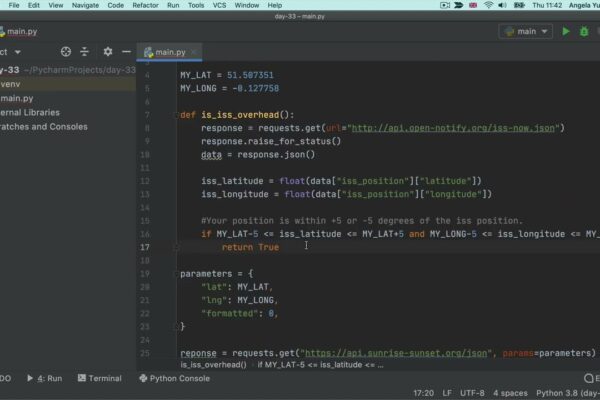This screenshot has width=600, height=400.
Task: Open the Window menu
Action: tap(247, 5)
